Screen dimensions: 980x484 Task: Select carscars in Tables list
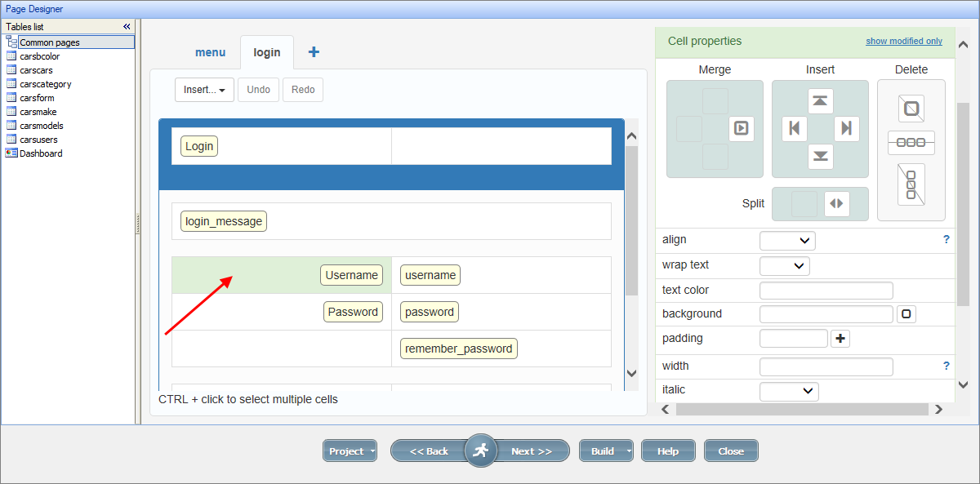tap(36, 70)
